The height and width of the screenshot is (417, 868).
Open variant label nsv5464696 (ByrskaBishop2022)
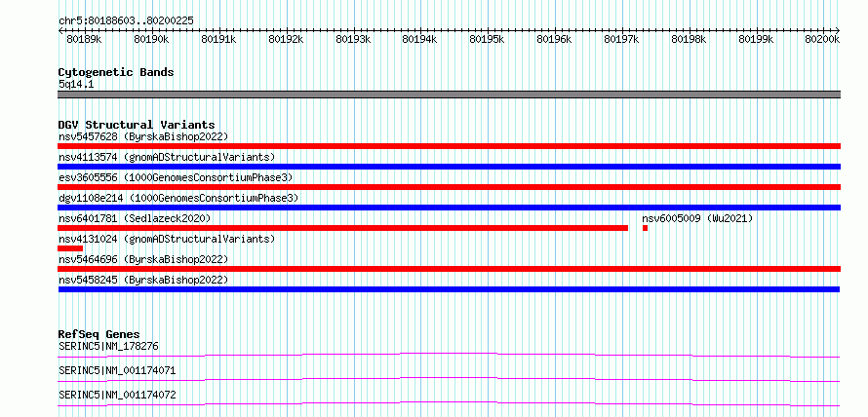click(x=143, y=259)
